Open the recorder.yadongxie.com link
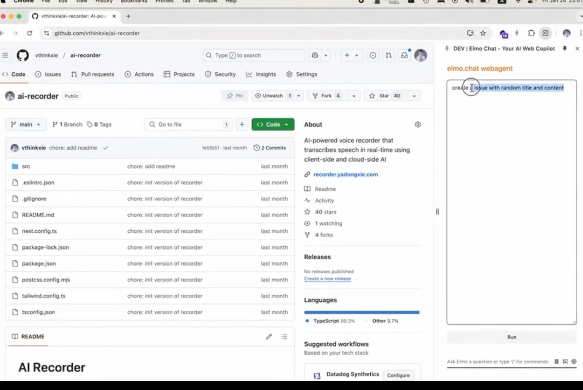Image resolution: width=583 pixels, height=390 pixels. (x=345, y=174)
